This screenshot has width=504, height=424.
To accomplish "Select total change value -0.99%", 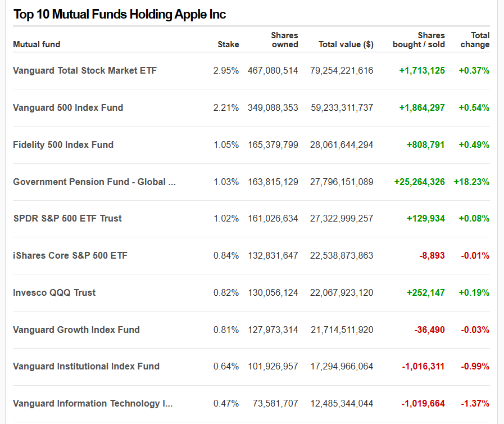I will click(x=475, y=367).
